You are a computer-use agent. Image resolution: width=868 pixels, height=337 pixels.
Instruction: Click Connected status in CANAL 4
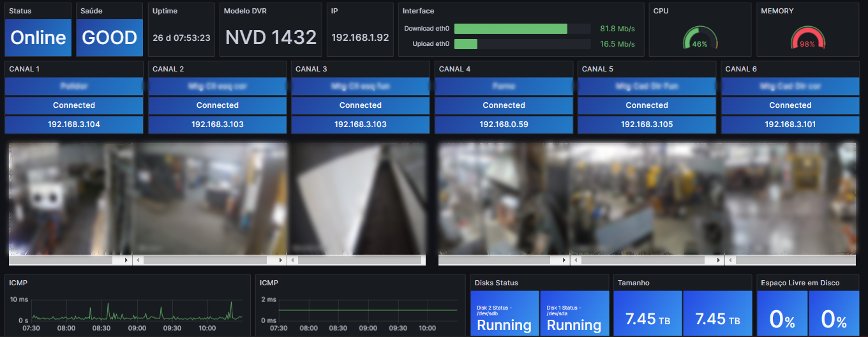[x=504, y=105]
